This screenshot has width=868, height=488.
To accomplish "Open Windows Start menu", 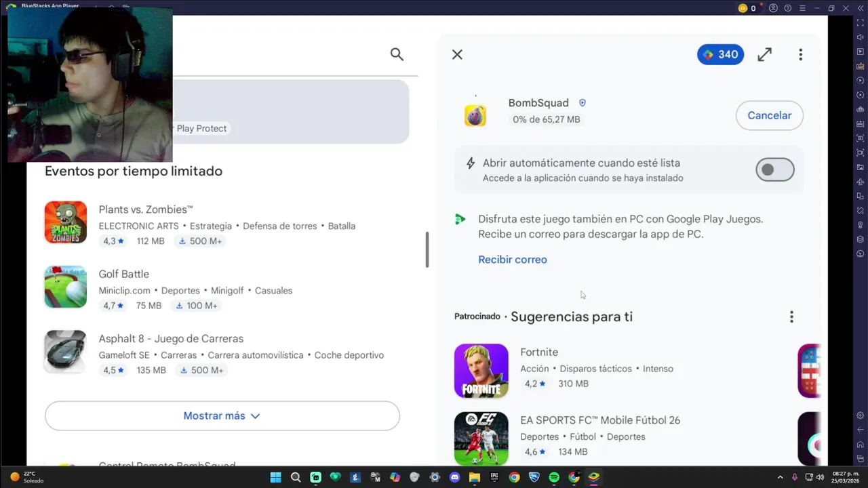I will pyautogui.click(x=275, y=477).
